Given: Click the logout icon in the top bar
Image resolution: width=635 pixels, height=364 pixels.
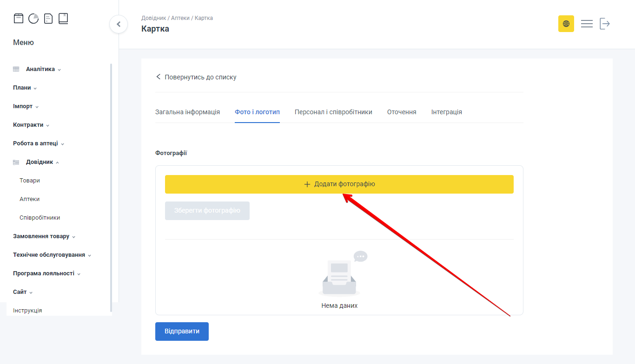Looking at the screenshot, I should pyautogui.click(x=604, y=24).
